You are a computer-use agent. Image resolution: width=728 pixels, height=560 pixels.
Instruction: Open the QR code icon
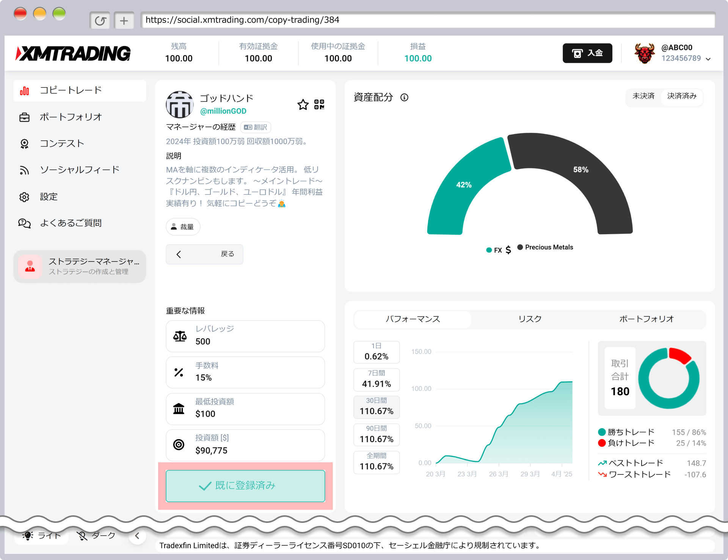coord(319,105)
